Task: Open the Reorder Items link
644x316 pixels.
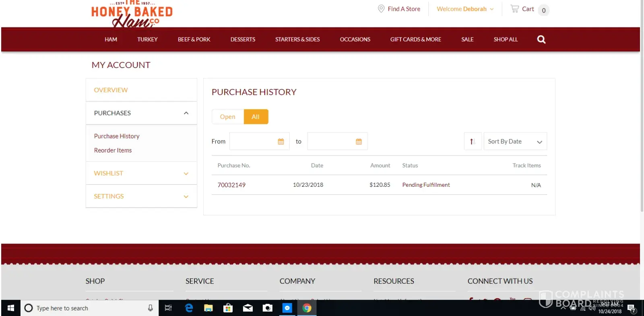Action: (x=113, y=150)
